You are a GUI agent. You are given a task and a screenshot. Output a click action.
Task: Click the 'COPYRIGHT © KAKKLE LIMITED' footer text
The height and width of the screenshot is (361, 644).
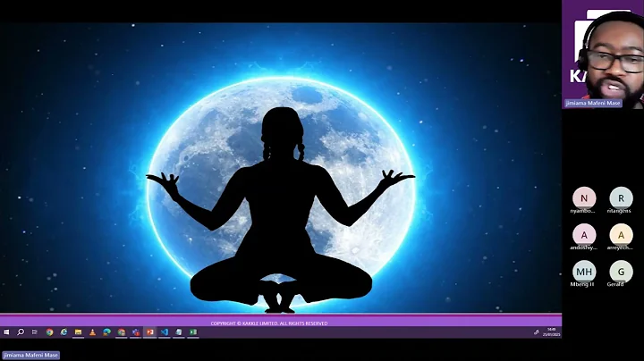tap(269, 323)
